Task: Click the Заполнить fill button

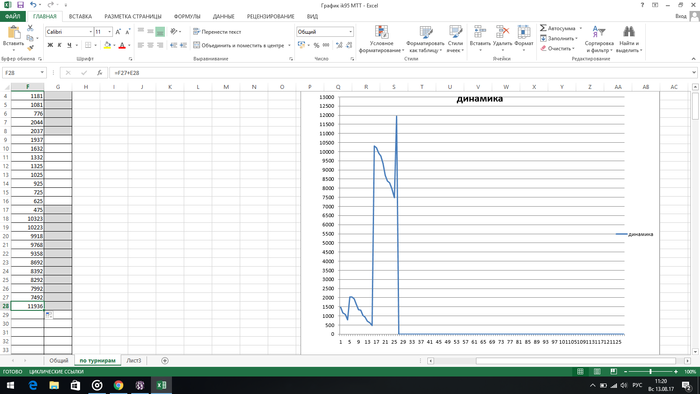Action: 558,38
